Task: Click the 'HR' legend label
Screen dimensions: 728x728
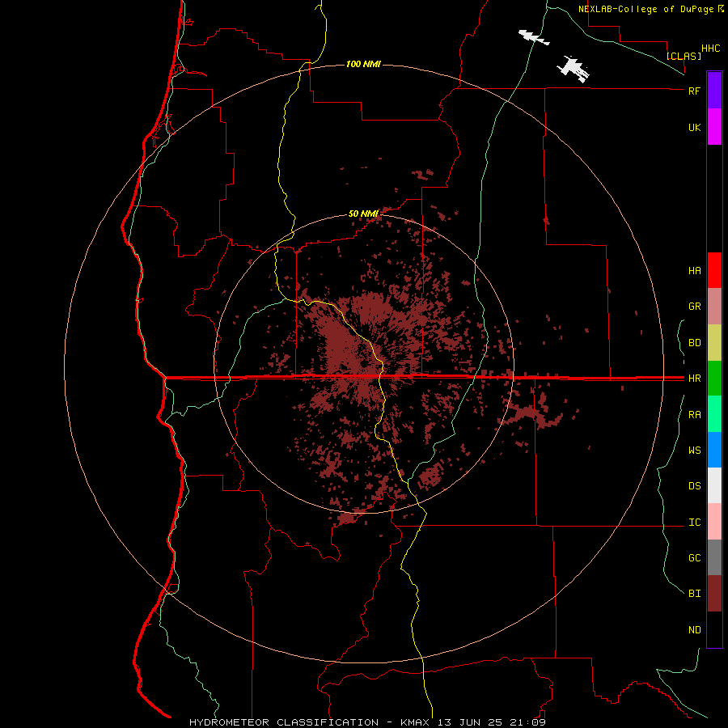Action: coord(694,379)
